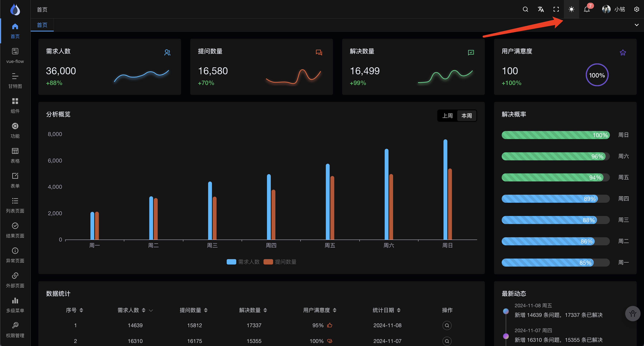Open the notification bell

[587, 10]
